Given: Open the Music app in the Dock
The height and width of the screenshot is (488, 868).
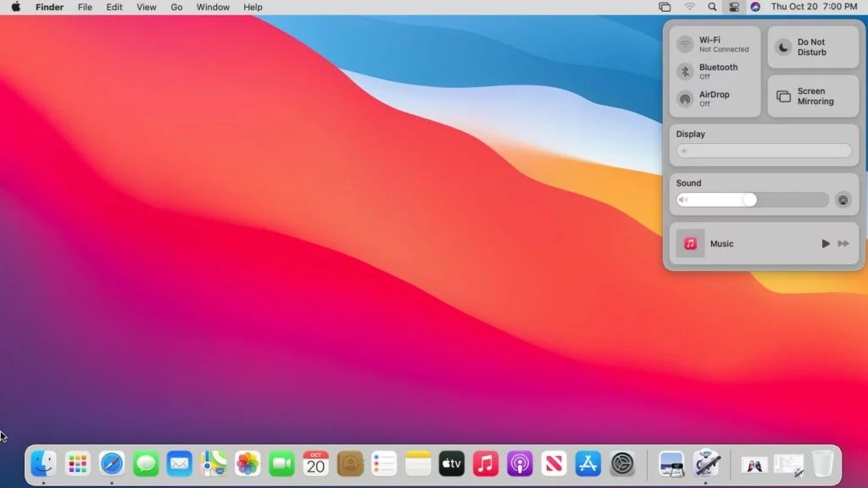Looking at the screenshot, I should (x=485, y=463).
